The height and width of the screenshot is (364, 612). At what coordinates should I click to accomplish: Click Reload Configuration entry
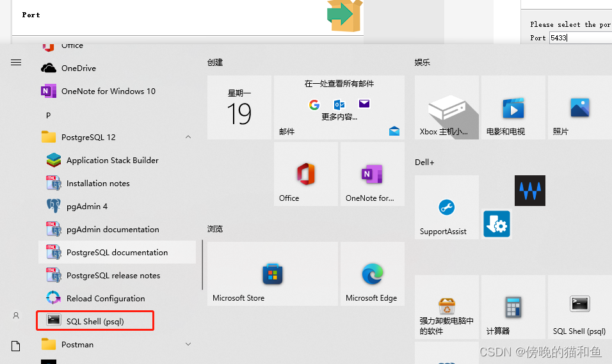click(117, 299)
